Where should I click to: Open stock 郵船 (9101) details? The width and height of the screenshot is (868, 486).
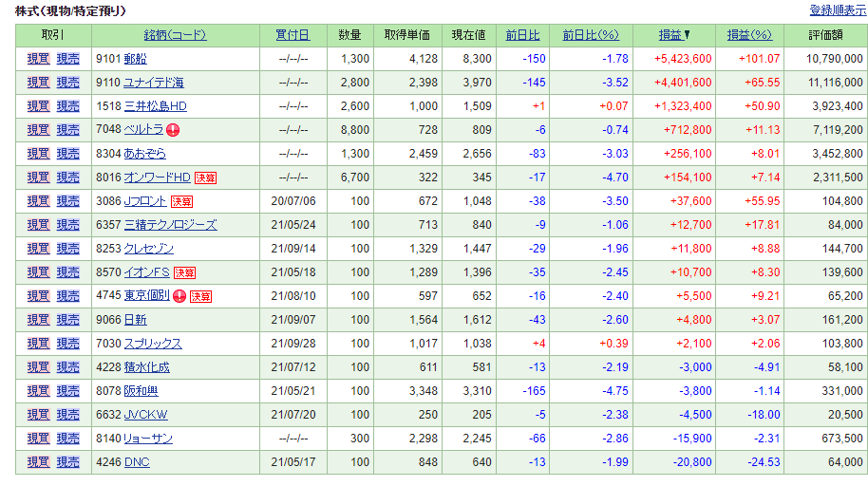[x=135, y=59]
